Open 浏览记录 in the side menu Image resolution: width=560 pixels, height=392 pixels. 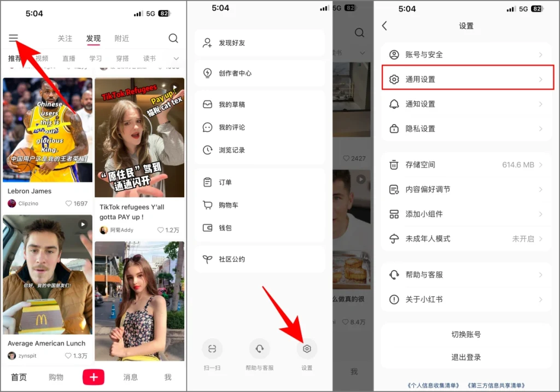[x=260, y=150]
